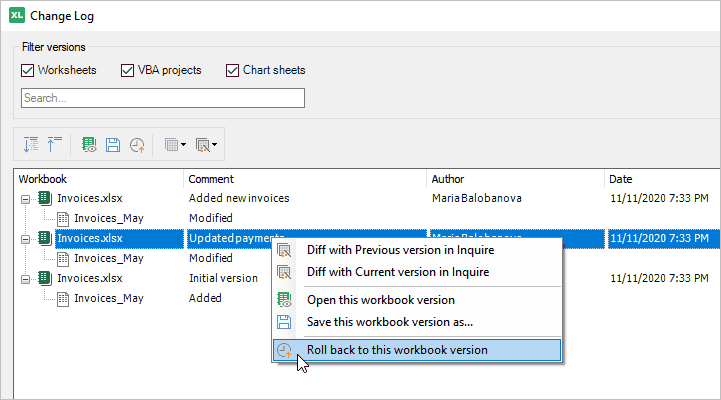Select Diff with Previous version in Inquire

417,250
